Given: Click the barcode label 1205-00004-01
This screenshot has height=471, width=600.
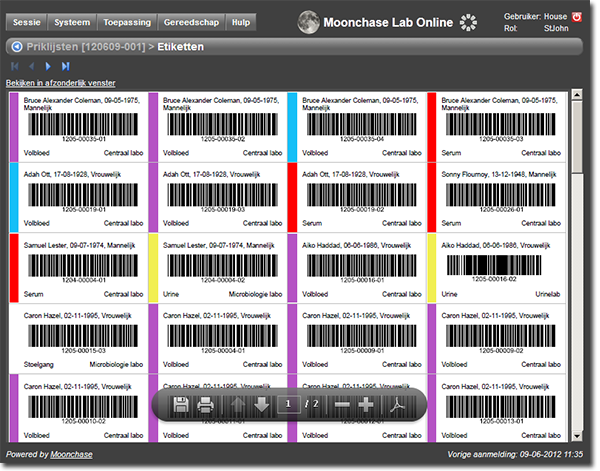Looking at the screenshot, I should click(x=222, y=339).
